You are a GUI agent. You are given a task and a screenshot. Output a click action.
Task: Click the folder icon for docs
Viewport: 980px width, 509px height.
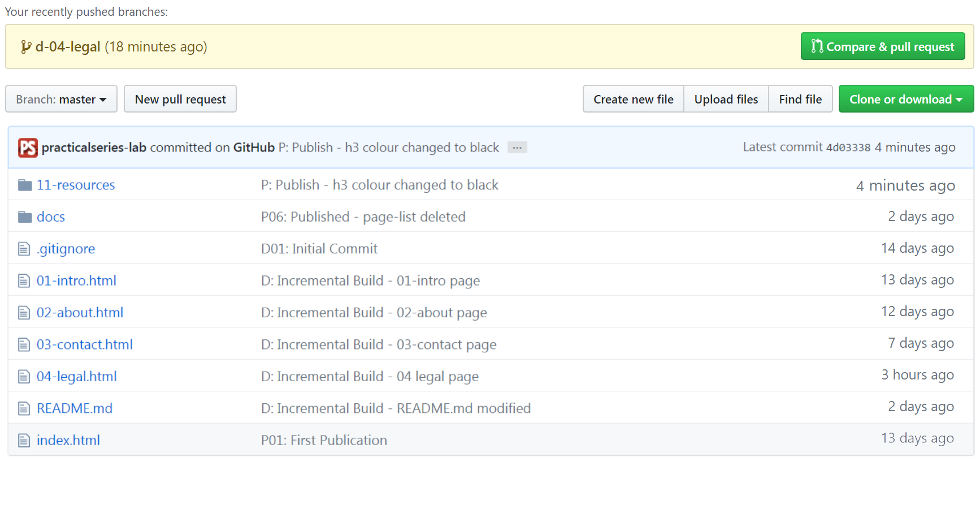point(25,217)
